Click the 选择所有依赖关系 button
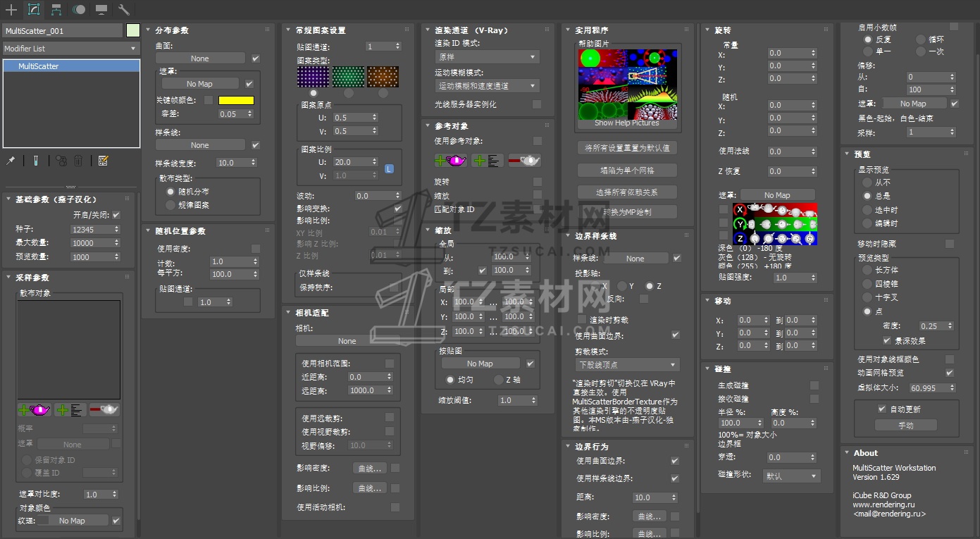The image size is (980, 539). pos(627,192)
